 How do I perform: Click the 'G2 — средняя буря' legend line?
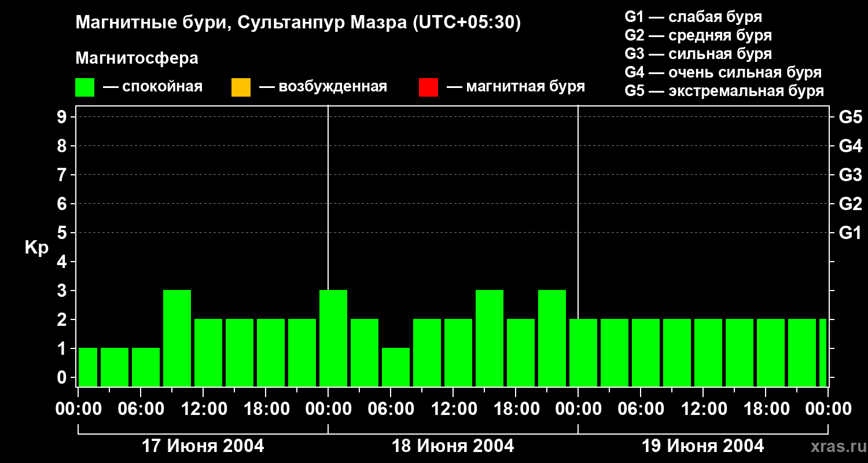(698, 35)
